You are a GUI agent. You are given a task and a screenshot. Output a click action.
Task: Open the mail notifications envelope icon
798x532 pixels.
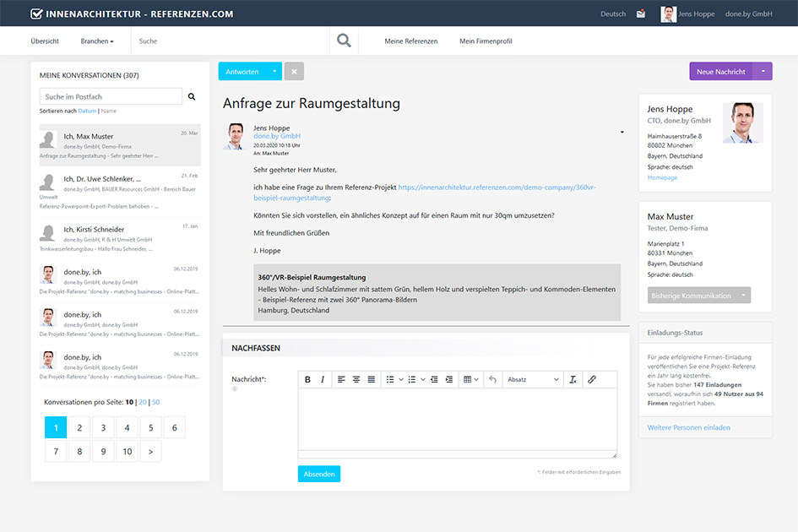641,14
